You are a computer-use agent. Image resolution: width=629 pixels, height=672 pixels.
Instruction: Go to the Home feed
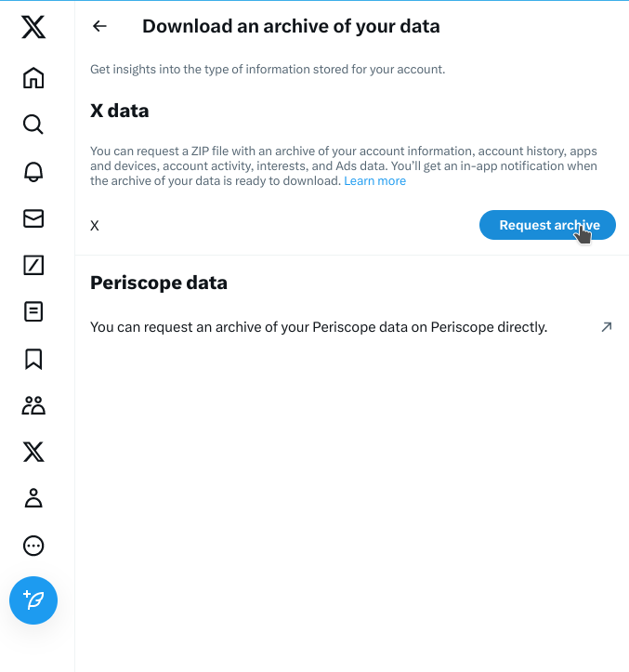click(33, 77)
